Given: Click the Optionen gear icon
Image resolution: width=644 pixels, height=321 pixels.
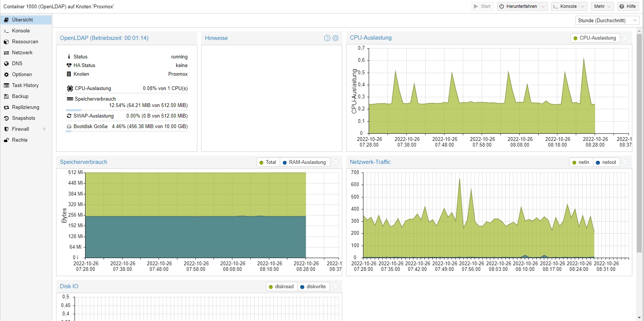Looking at the screenshot, I should (6, 75).
